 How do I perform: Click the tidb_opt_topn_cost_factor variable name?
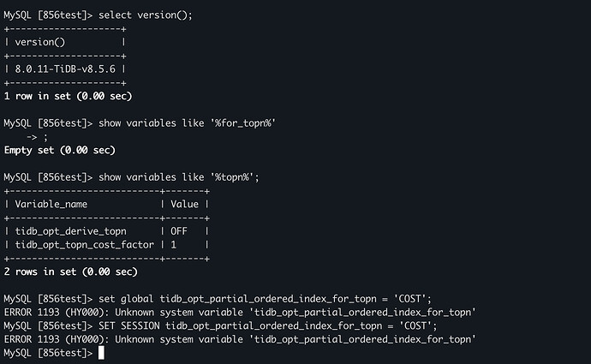[x=85, y=245]
